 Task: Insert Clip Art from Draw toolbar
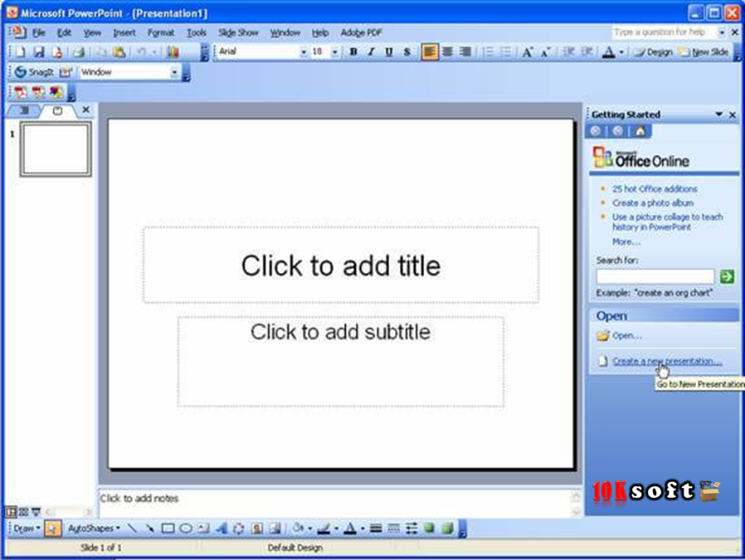(257, 528)
